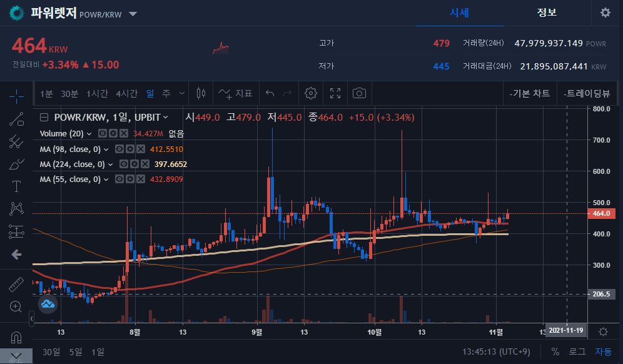623x364 pixels.
Task: Open chart settings gear in toolbar
Action: (x=311, y=93)
